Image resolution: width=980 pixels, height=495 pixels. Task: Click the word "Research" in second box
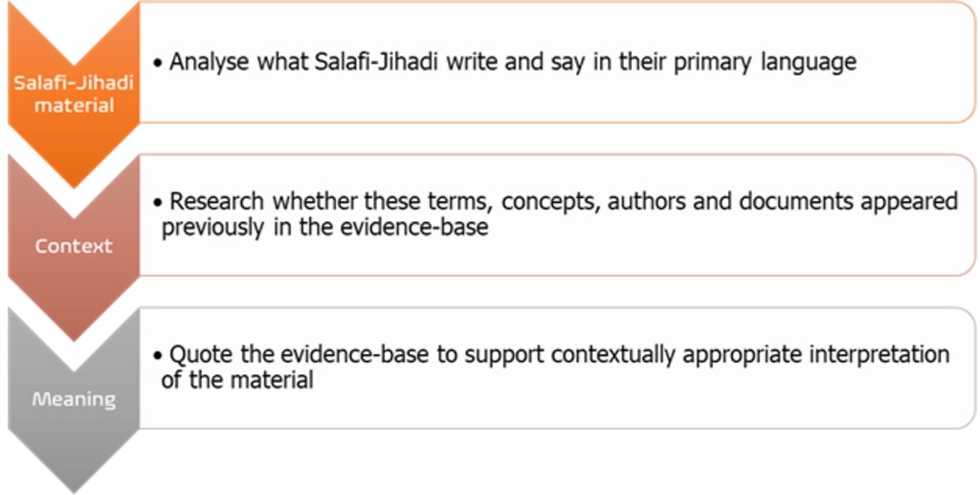click(216, 202)
